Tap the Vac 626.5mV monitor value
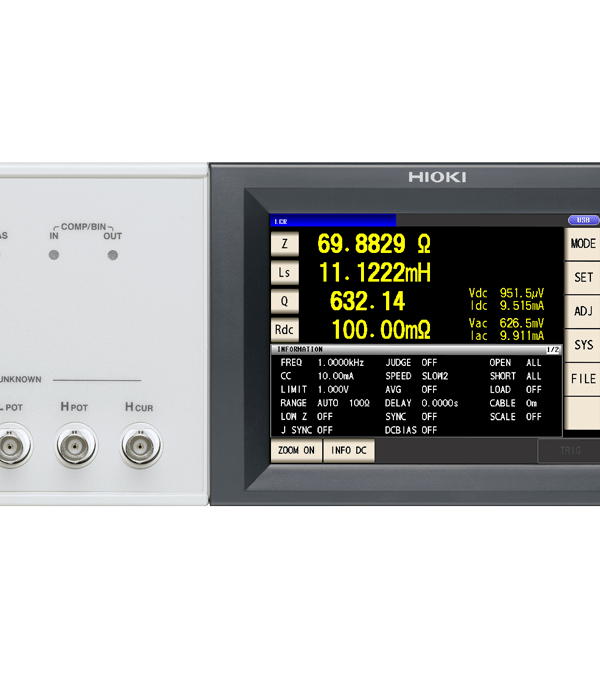 tap(506, 324)
